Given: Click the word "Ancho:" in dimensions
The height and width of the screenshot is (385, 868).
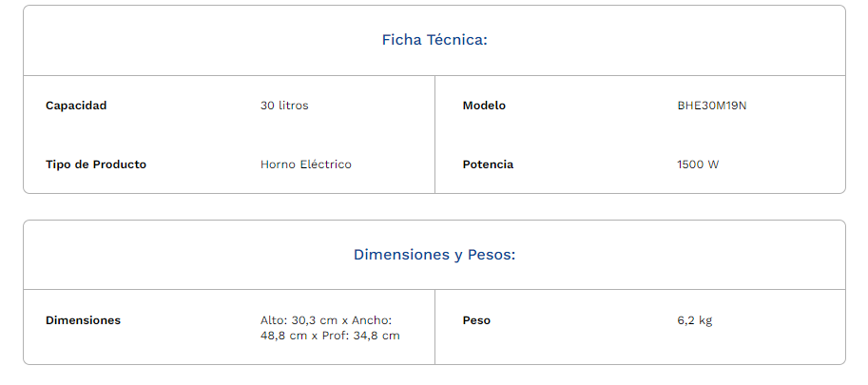Looking at the screenshot, I should pyautogui.click(x=372, y=320).
